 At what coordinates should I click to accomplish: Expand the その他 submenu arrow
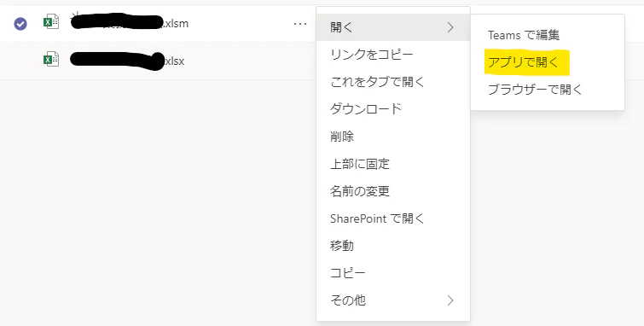pyautogui.click(x=450, y=300)
